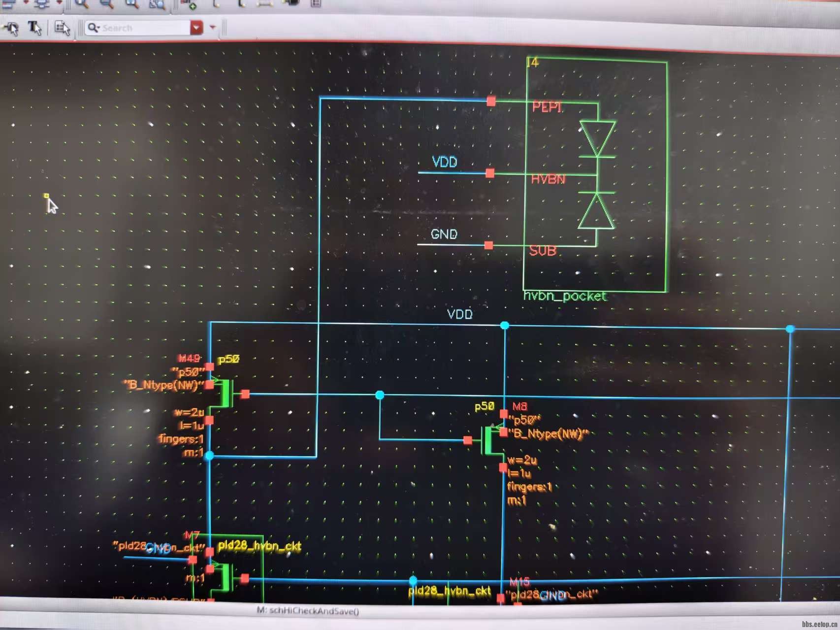Screen dimensions: 840x630
Task: Click the HVBN pin on hvbn_pocket
Action: [490, 173]
